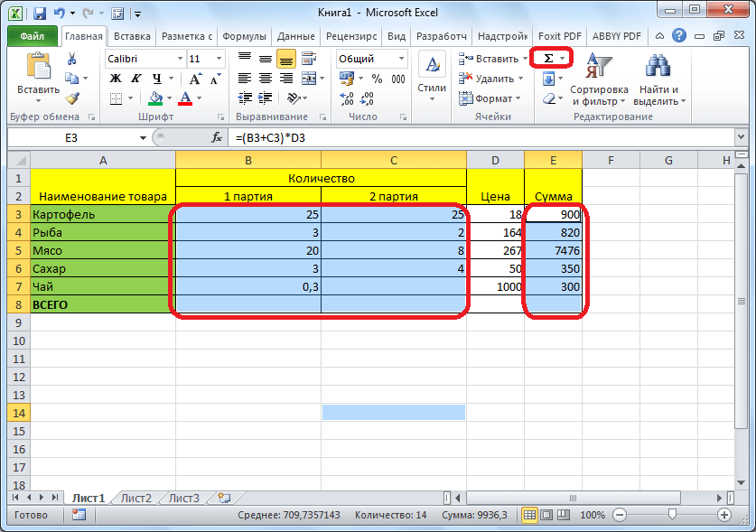Image resolution: width=756 pixels, height=532 pixels.
Task: Open the cell Styles gallery
Action: click(432, 76)
